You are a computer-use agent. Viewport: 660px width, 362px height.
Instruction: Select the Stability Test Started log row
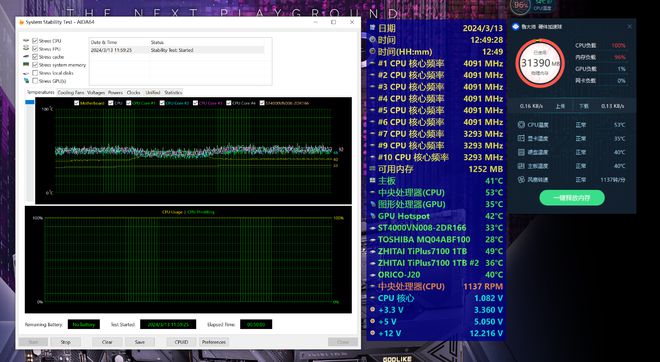point(177,50)
